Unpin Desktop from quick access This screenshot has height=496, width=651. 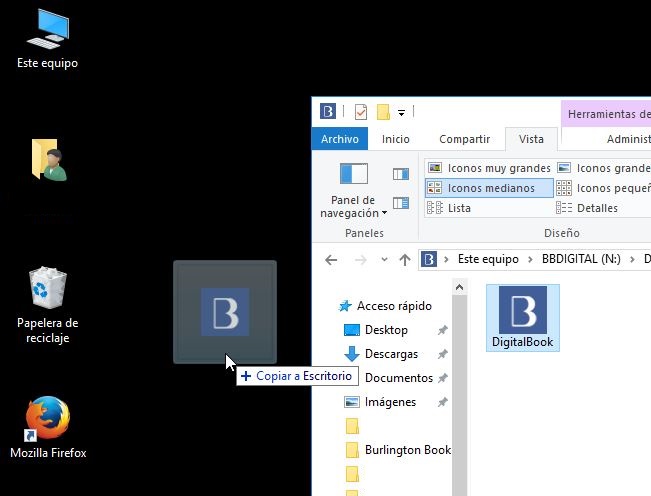[x=442, y=330]
